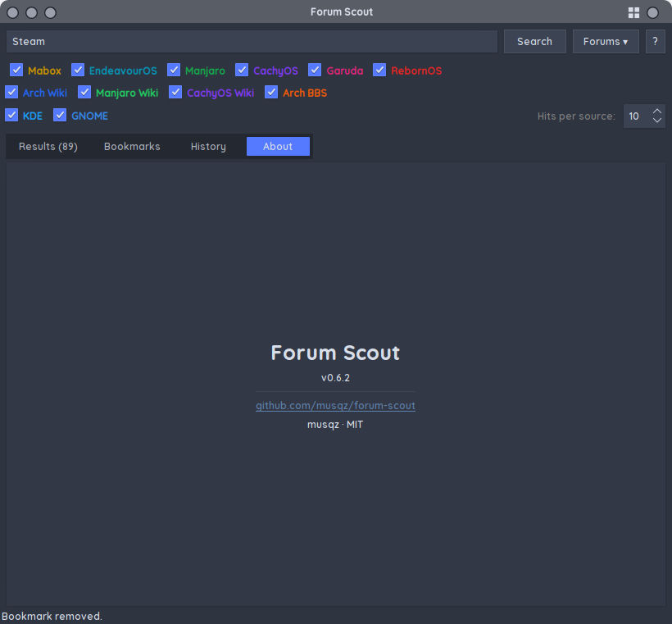
Task: Click the grid icon in title bar
Action: 633,13
